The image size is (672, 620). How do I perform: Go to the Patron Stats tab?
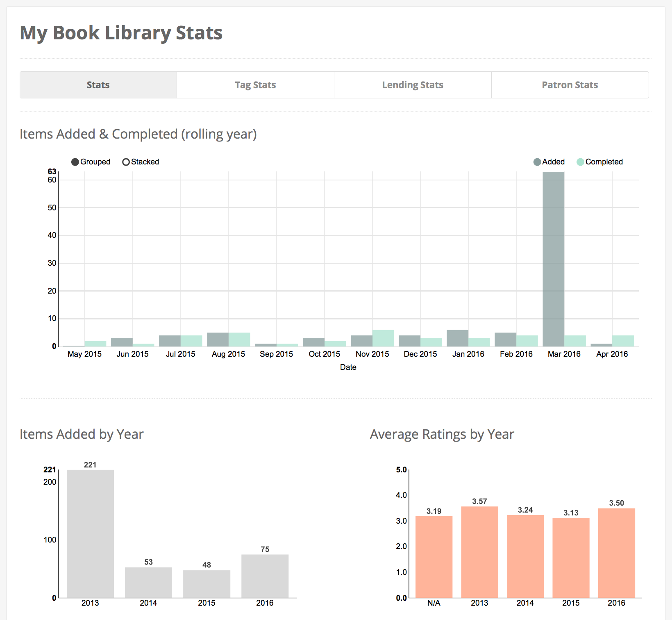tap(570, 85)
